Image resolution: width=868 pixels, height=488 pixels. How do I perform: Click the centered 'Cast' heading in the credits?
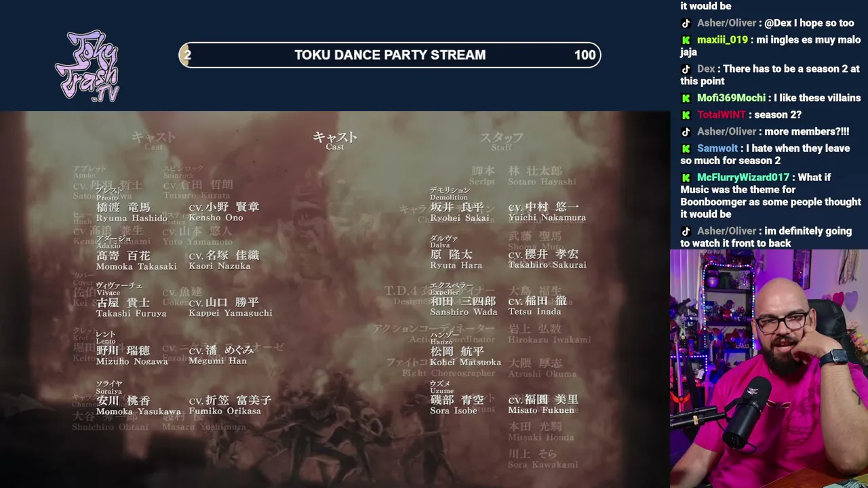(x=335, y=147)
